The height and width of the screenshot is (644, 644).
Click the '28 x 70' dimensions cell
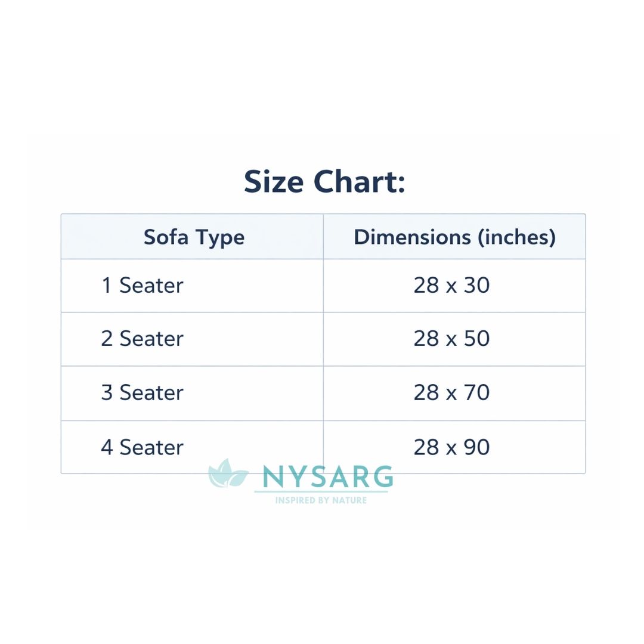(451, 393)
